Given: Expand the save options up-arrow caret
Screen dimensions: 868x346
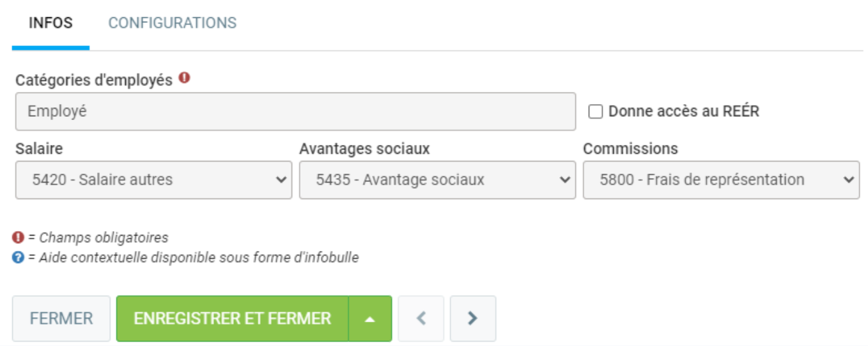Looking at the screenshot, I should [370, 319].
